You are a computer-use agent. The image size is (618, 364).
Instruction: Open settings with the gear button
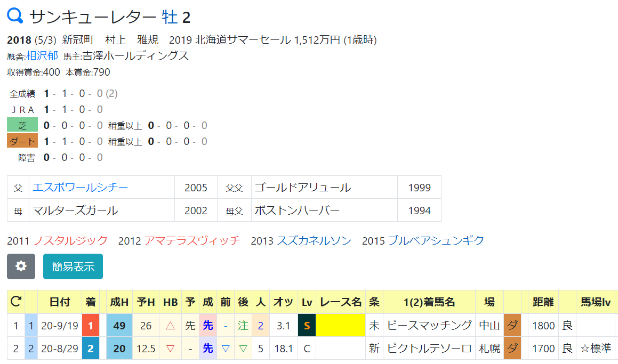[21, 266]
